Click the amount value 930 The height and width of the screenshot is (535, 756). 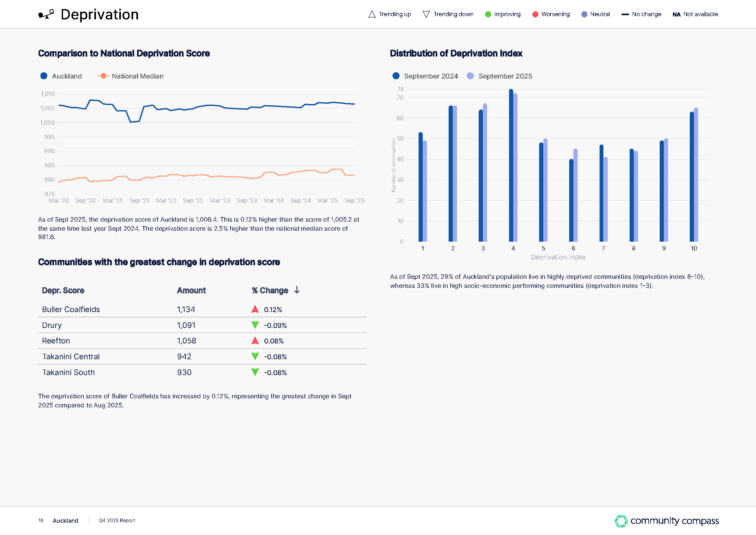(184, 372)
